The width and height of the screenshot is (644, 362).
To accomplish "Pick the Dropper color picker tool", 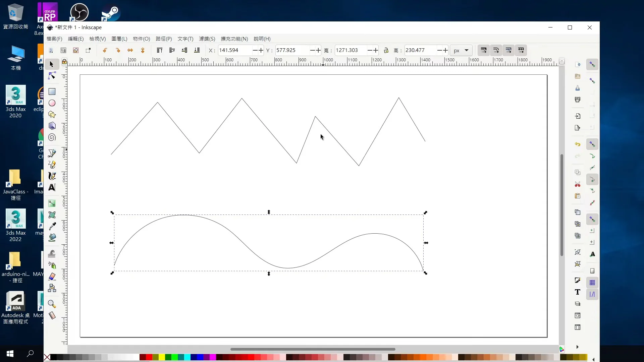I will coord(52,226).
